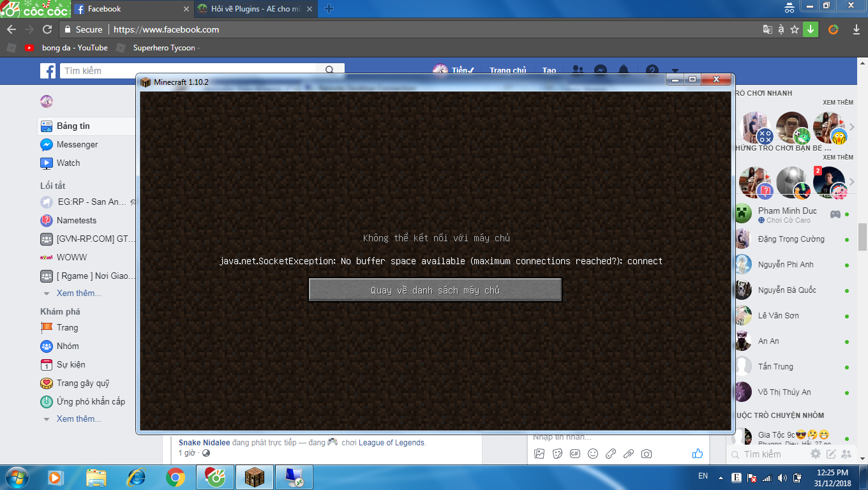Go to Trang chủ in Facebook header
This screenshot has height=490, width=868.
[508, 71]
